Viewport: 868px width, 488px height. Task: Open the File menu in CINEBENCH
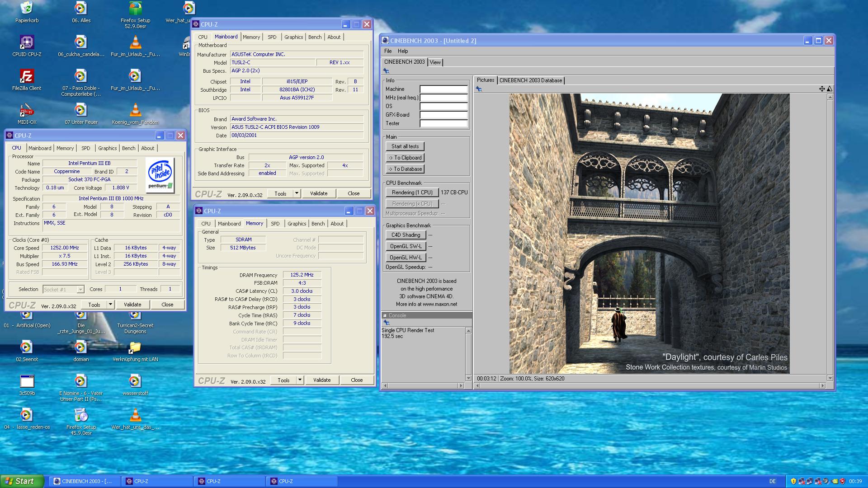[x=388, y=51]
